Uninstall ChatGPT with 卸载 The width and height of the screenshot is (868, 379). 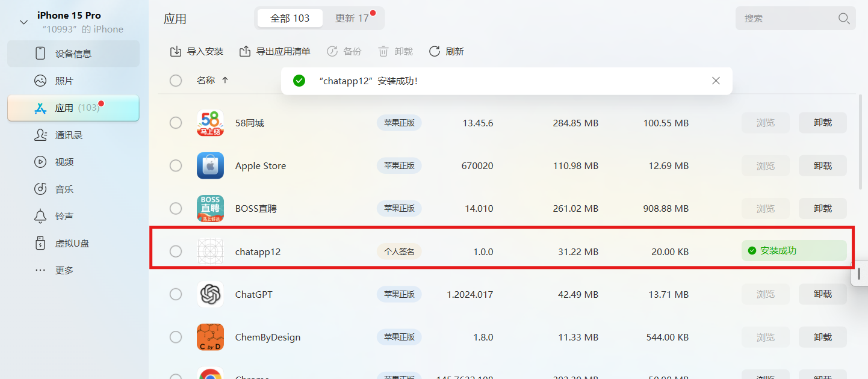coord(823,294)
